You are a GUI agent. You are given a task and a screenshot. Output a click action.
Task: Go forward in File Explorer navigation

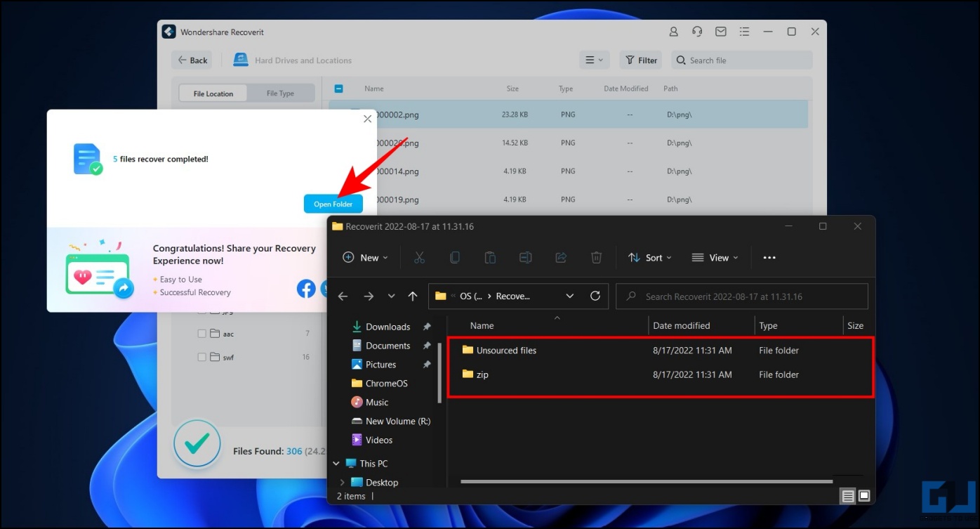coord(369,296)
